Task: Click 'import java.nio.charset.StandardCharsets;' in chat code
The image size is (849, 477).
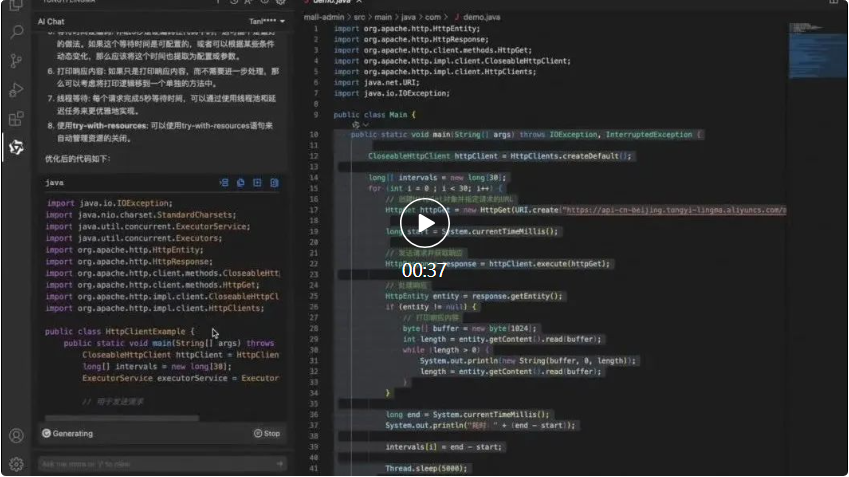Action: pos(141,215)
